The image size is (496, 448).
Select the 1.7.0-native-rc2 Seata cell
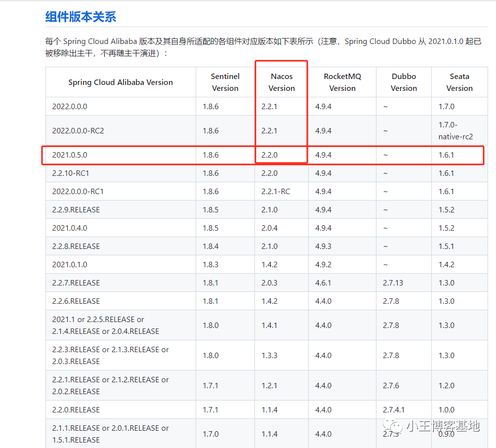[455, 131]
